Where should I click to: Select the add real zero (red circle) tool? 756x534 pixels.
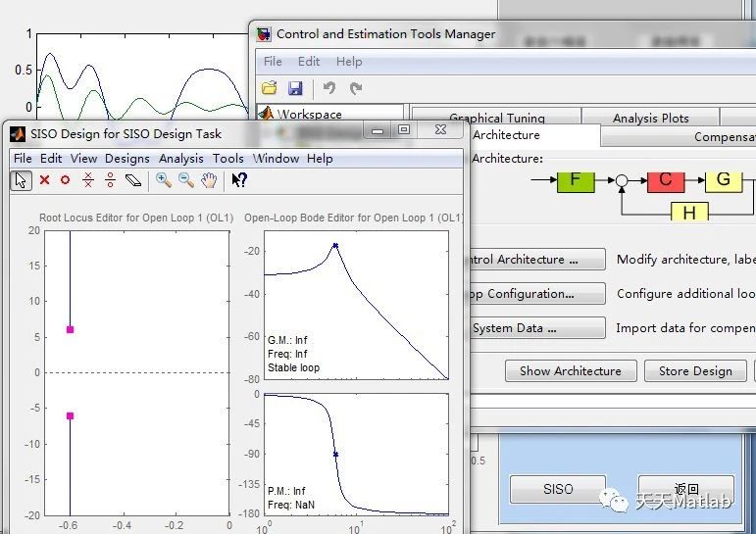pos(65,180)
